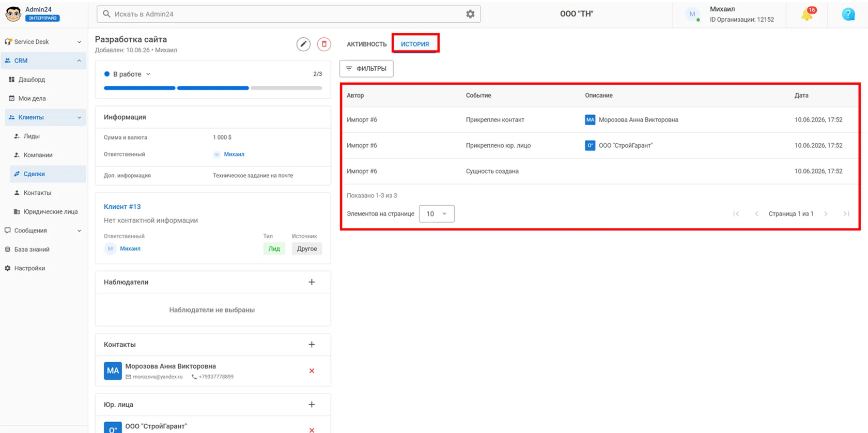
Task: Open the help question mark icon
Action: point(848,14)
